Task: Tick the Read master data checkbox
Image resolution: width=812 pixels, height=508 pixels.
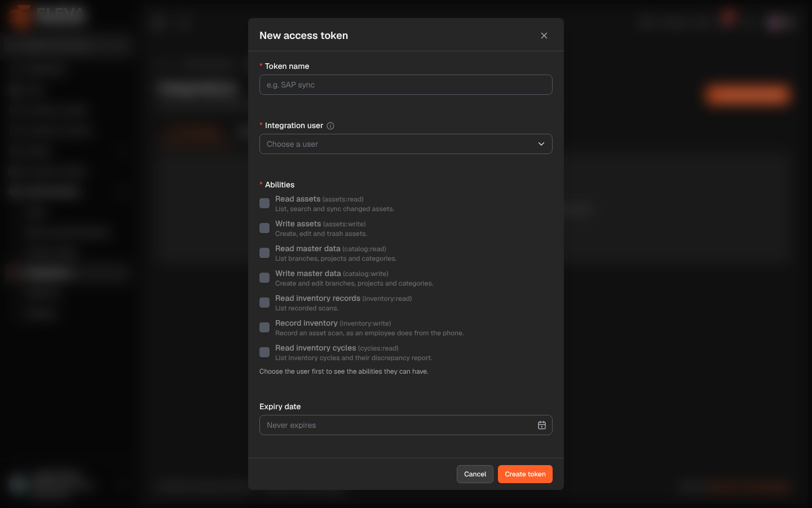Action: [264, 253]
